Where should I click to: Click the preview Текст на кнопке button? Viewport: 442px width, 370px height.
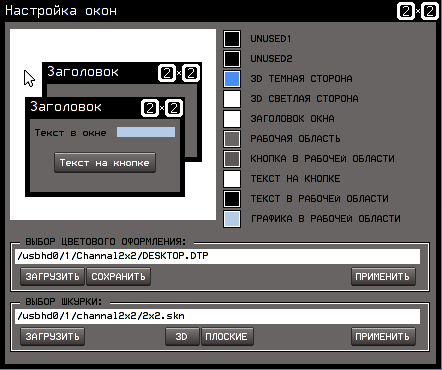[x=105, y=163]
